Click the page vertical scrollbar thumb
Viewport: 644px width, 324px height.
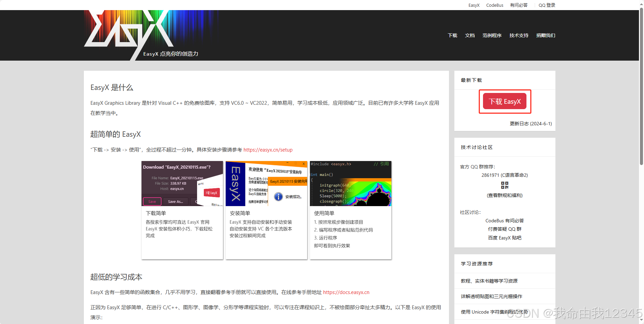click(641, 86)
